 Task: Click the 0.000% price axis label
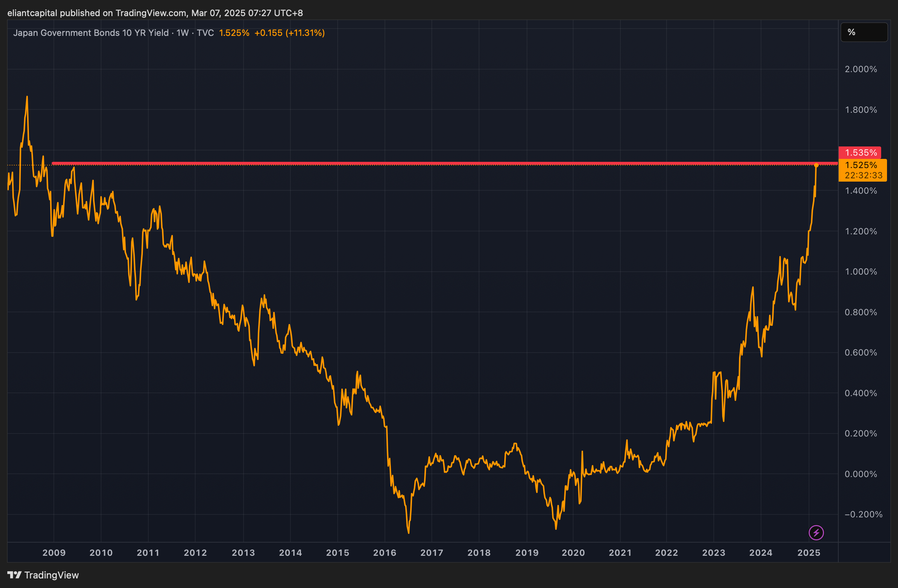pos(861,474)
